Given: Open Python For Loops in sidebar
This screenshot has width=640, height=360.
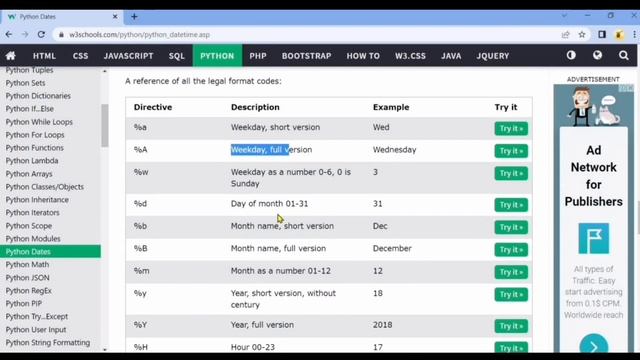Looking at the screenshot, I should tap(35, 135).
